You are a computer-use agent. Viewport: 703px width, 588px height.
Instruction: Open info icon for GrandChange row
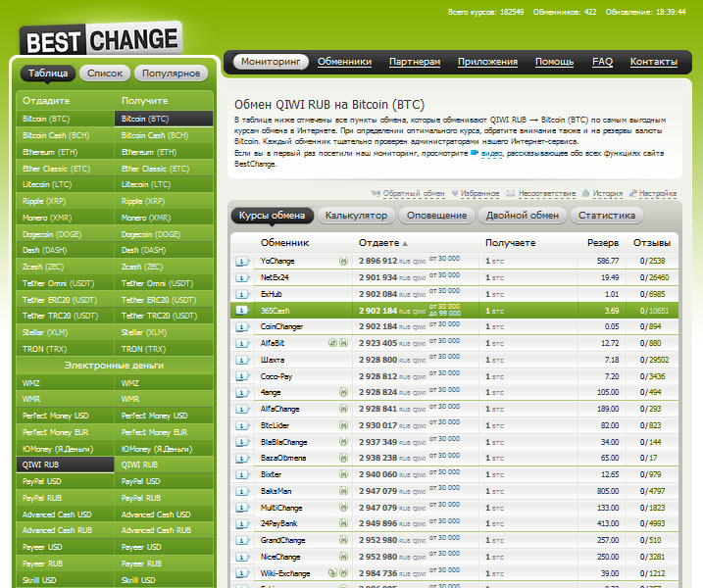[242, 541]
